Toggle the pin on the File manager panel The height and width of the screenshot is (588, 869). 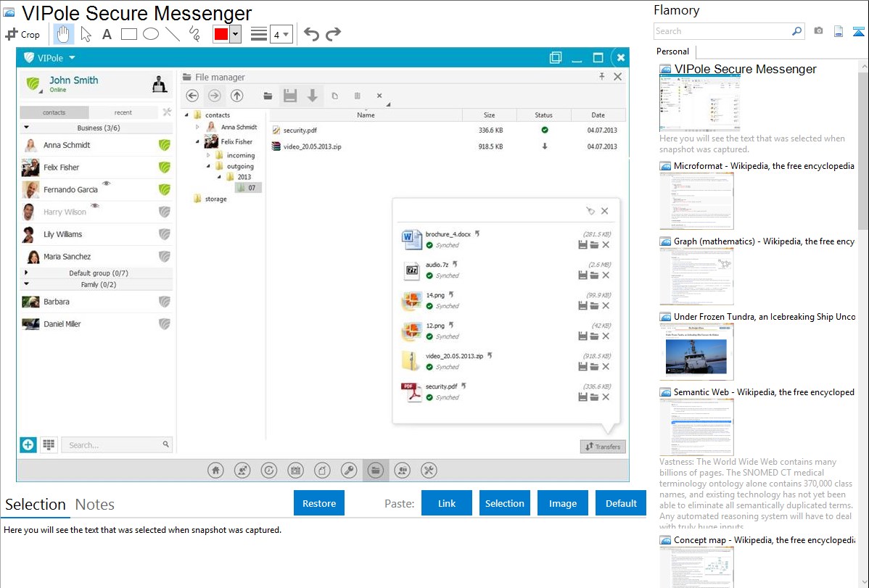[x=602, y=76]
